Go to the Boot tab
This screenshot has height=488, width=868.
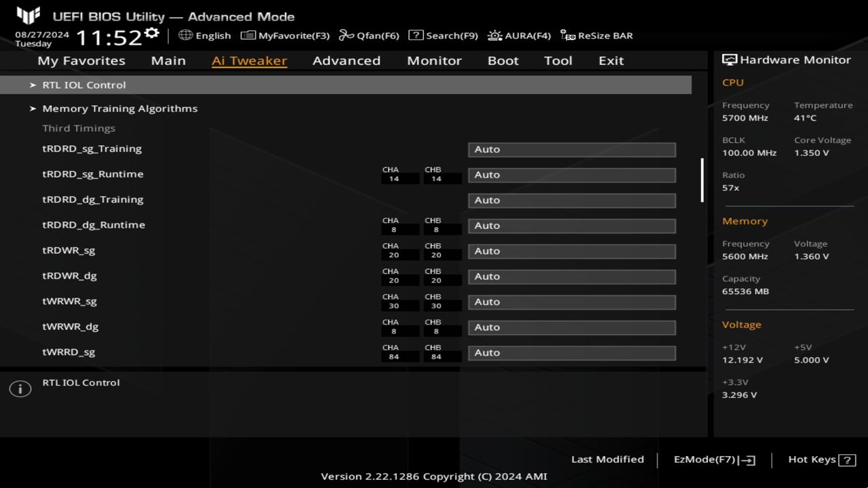pyautogui.click(x=503, y=60)
